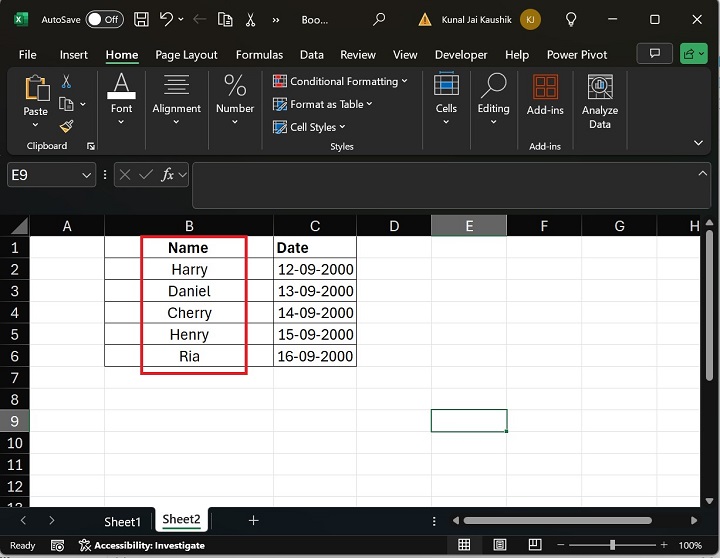Expand Conditional Formatting dropdown
Screen dimensions: 720x558
tap(340, 81)
